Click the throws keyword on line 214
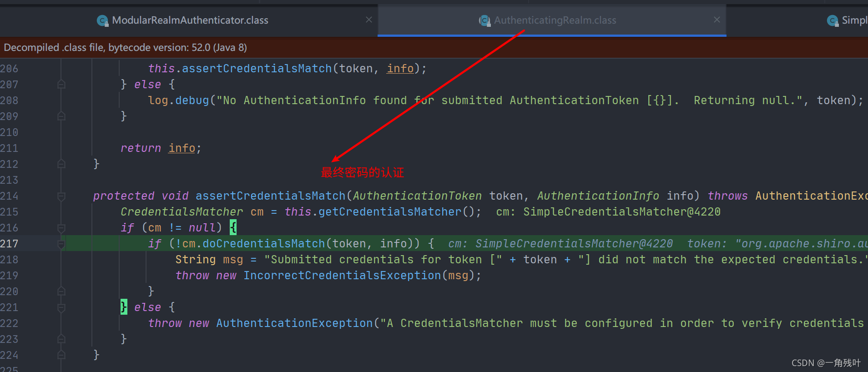The image size is (868, 372). [728, 196]
